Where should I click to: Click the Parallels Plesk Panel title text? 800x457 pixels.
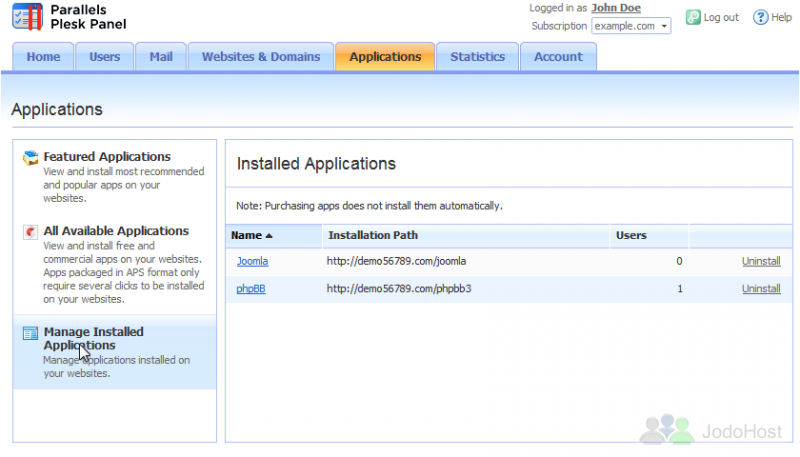(88, 17)
